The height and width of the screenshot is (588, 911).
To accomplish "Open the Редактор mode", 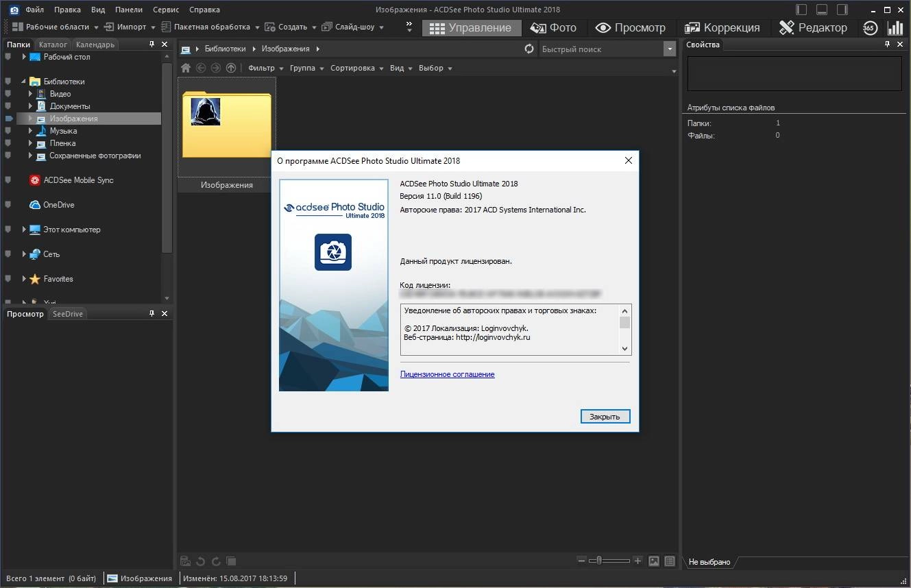I will click(814, 27).
